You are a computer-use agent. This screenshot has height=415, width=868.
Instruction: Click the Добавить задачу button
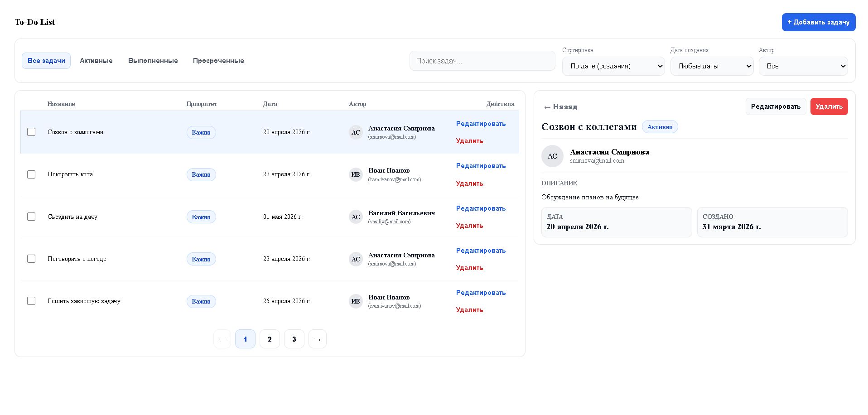click(x=819, y=22)
